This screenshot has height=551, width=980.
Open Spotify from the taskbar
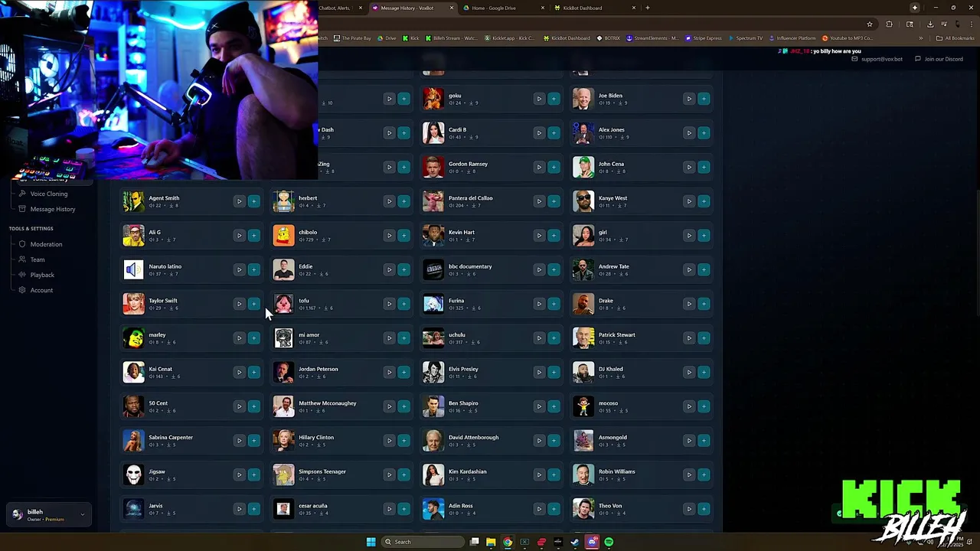(x=609, y=542)
